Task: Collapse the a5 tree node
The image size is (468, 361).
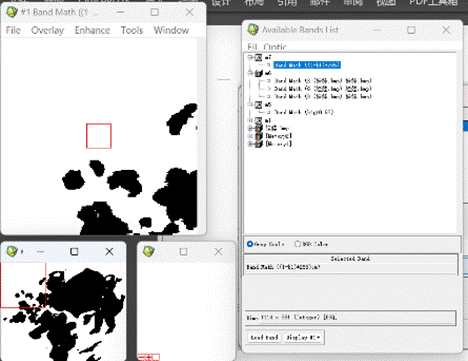Action: pos(250,105)
